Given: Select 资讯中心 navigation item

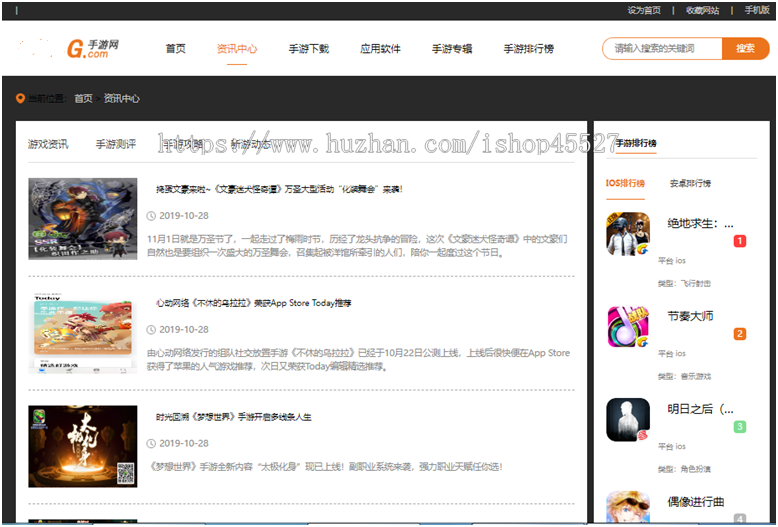Looking at the screenshot, I should tap(237, 49).
